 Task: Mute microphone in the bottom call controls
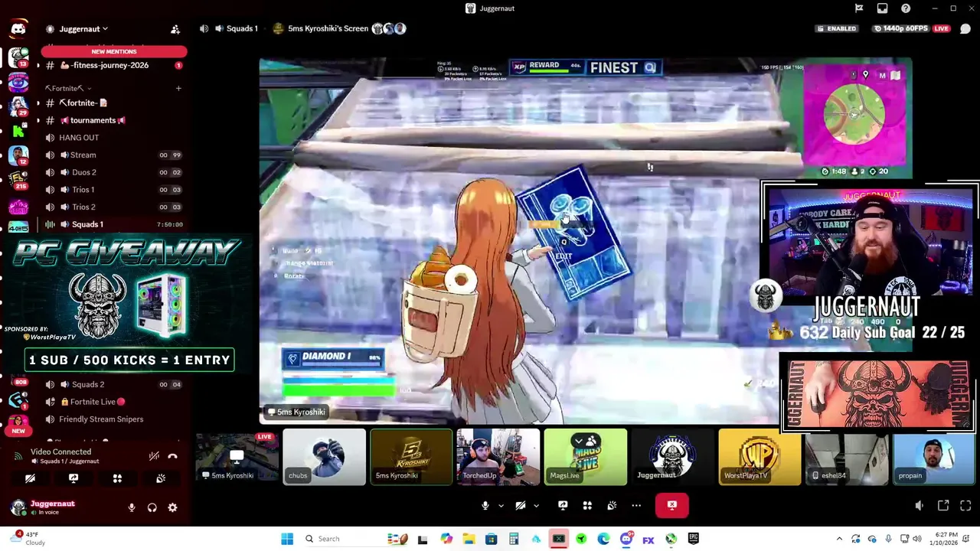coord(485,505)
